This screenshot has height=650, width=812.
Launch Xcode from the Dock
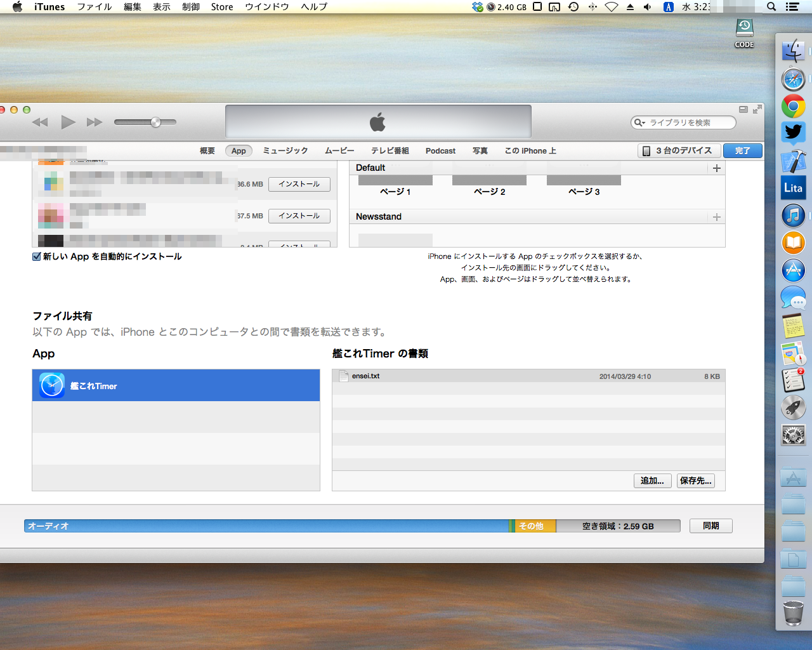point(793,161)
